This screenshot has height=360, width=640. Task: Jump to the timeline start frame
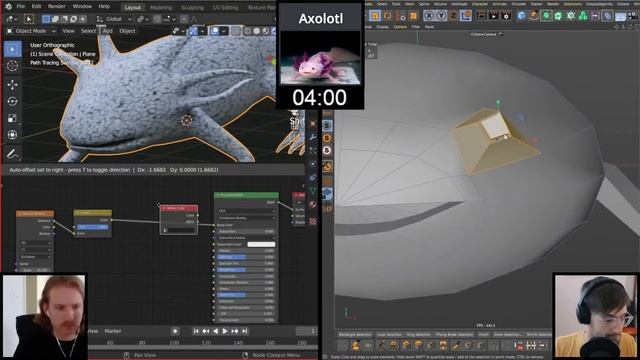pyautogui.click(x=196, y=331)
